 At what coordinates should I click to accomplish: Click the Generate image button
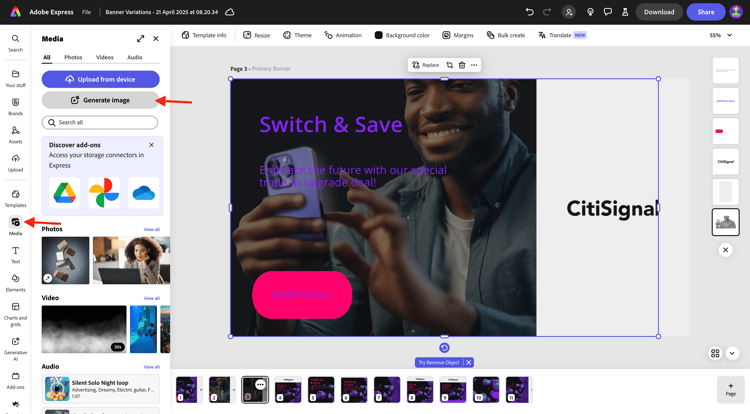point(100,100)
